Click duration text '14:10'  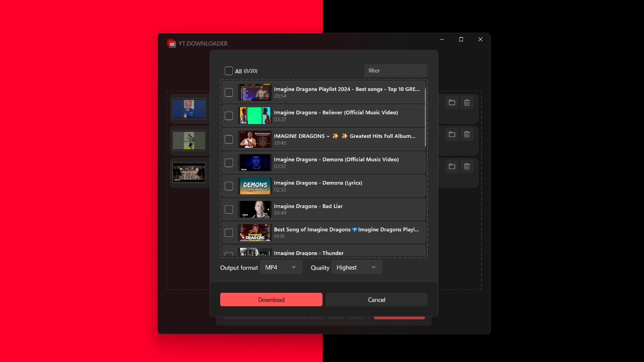click(279, 236)
